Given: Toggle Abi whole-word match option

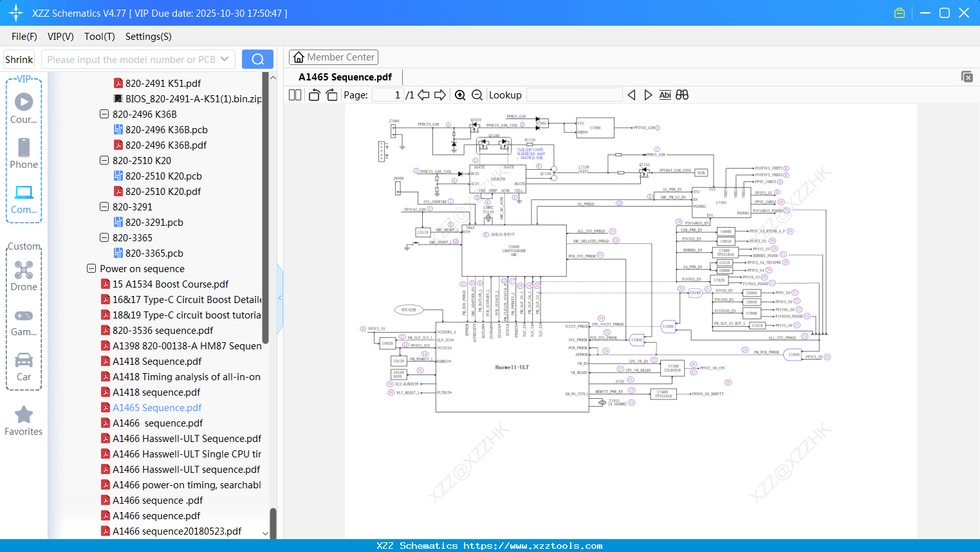Looking at the screenshot, I should (665, 95).
